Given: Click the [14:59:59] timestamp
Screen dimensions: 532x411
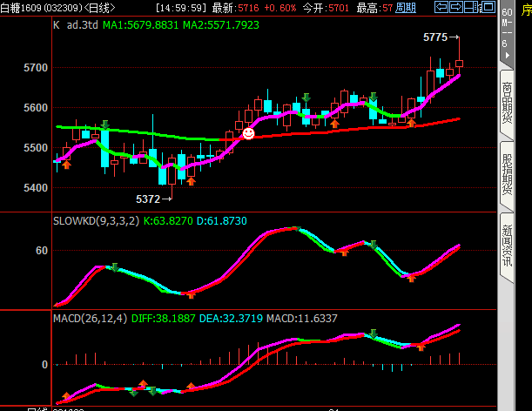Looking at the screenshot, I should (180, 8).
